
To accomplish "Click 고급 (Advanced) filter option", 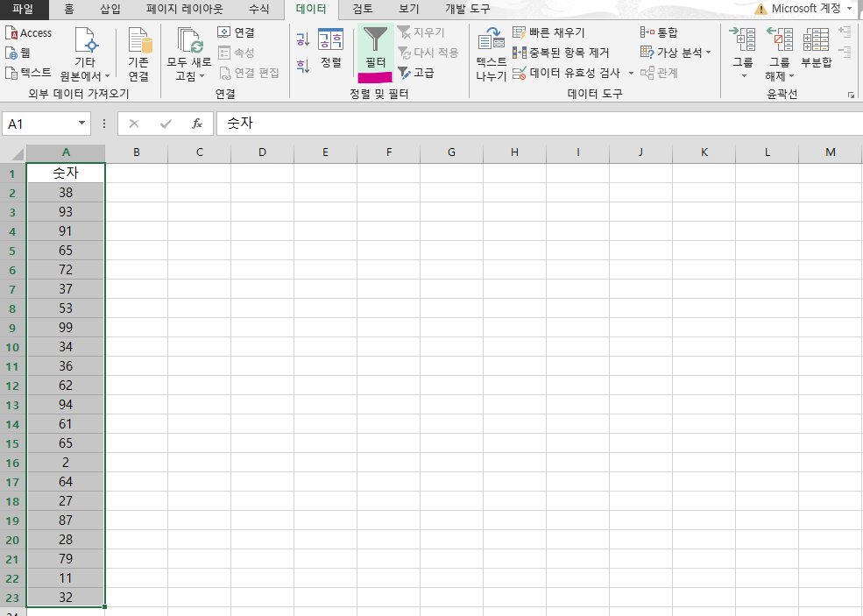I will click(416, 73).
